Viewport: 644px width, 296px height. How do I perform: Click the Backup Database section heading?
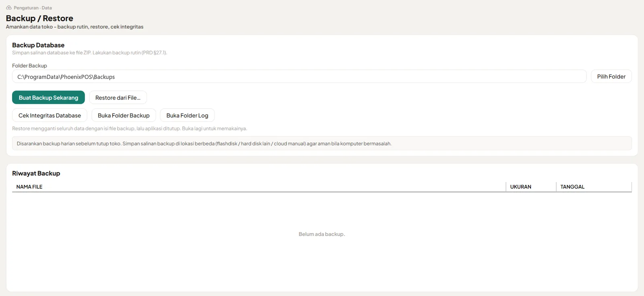(x=38, y=45)
